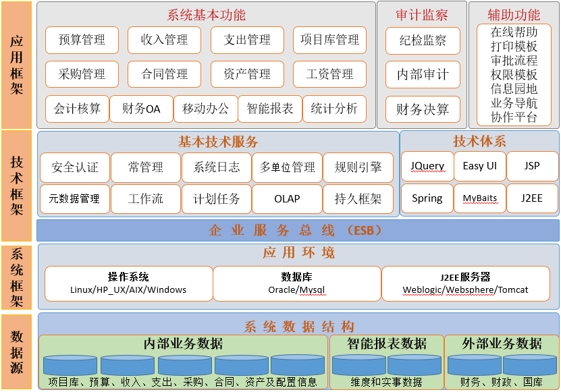Click the 预算管理 box
This screenshot has height=392, width=561.
point(82,40)
